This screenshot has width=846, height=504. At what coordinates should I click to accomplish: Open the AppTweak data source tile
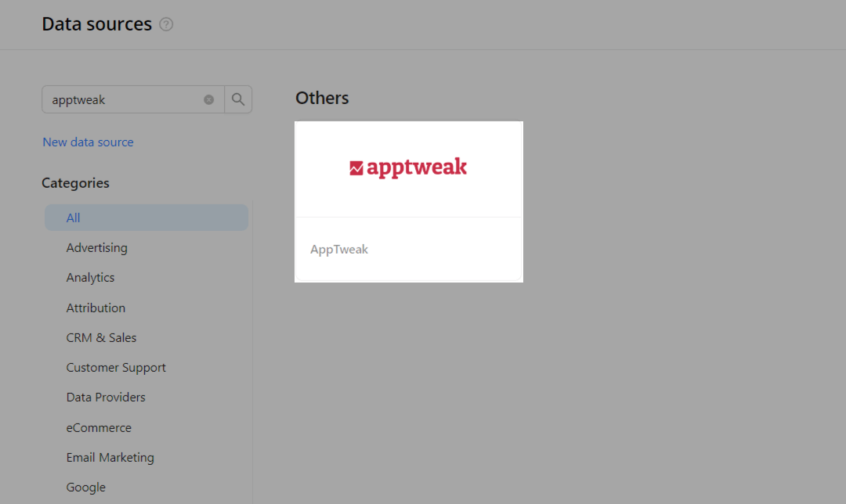click(408, 201)
